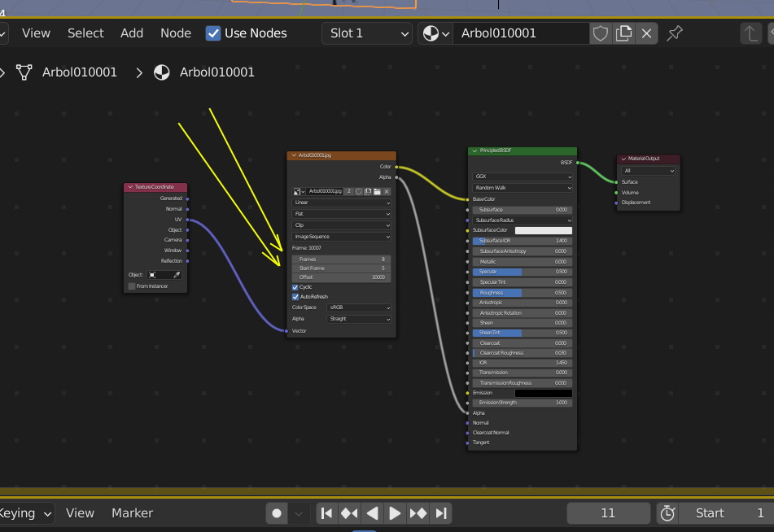
Task: Toggle the fake user shield icon
Action: click(x=601, y=33)
